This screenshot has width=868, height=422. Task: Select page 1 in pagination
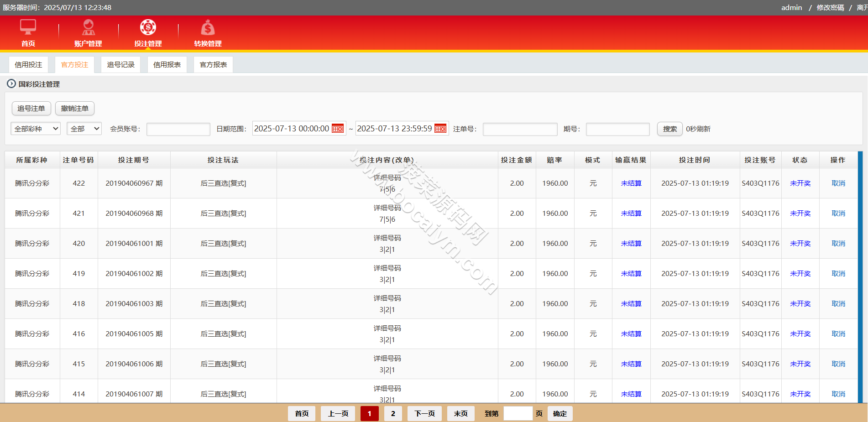tap(369, 413)
